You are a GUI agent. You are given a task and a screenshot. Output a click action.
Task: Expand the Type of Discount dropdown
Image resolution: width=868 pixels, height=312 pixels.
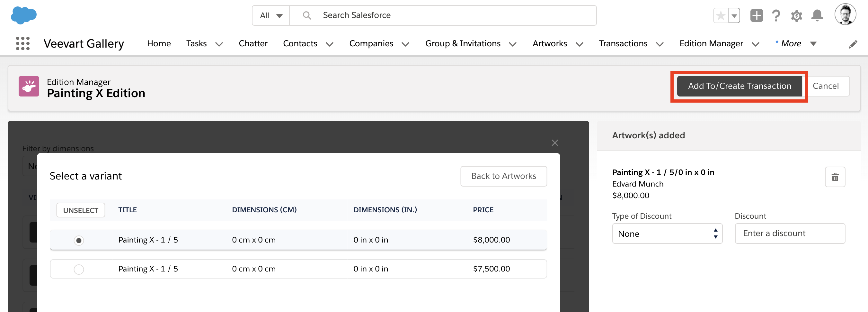[667, 234]
